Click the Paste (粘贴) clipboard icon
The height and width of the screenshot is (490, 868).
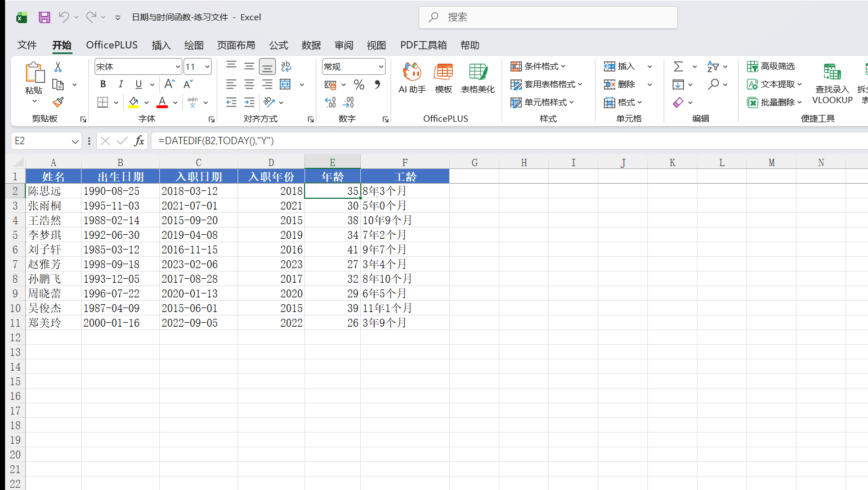coord(34,73)
